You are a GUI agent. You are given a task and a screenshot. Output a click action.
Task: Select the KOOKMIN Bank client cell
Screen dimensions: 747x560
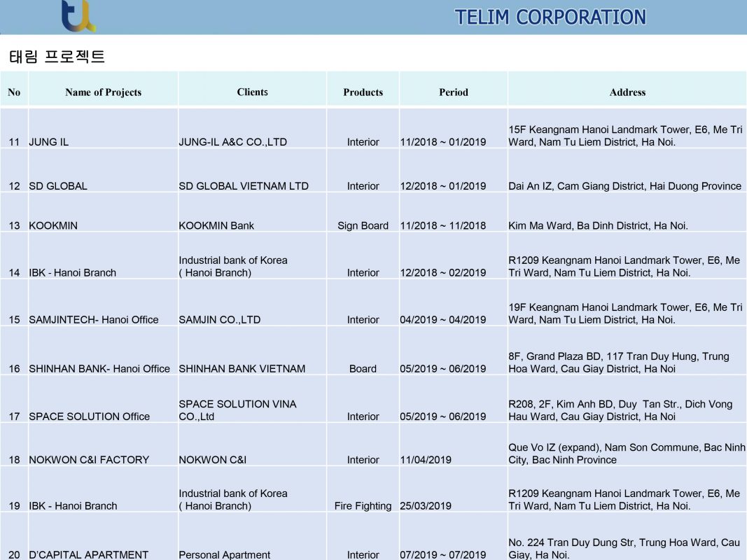point(216,225)
